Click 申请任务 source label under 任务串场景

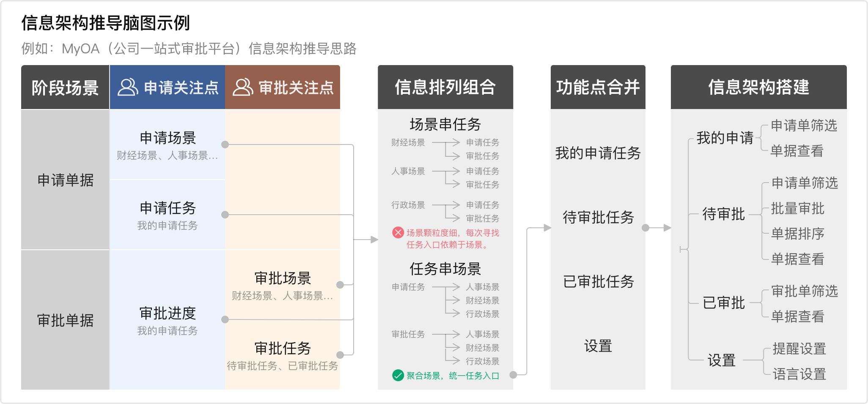pos(408,287)
